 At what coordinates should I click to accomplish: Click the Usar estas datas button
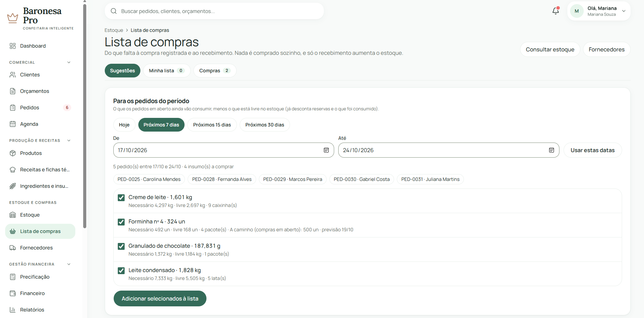click(593, 150)
